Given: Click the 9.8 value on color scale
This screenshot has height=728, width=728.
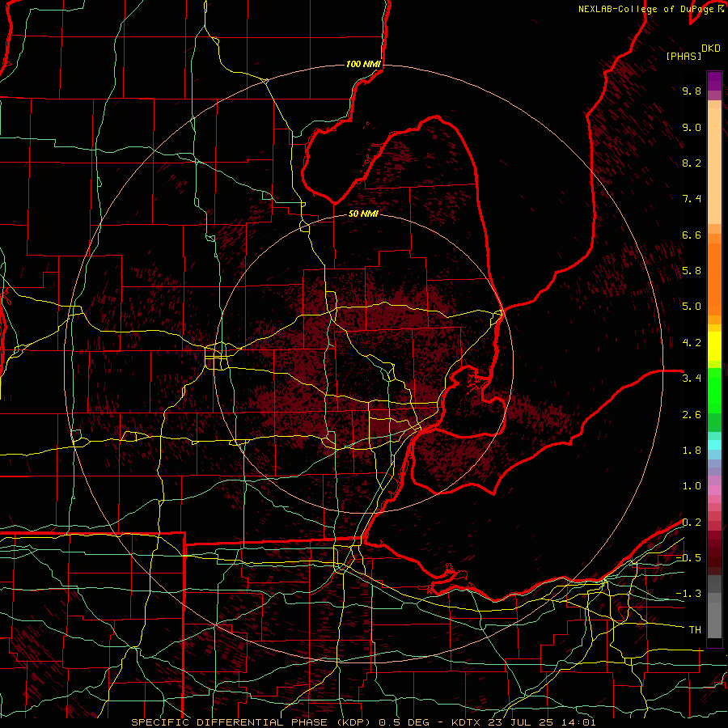Looking at the screenshot, I should coord(692,91).
